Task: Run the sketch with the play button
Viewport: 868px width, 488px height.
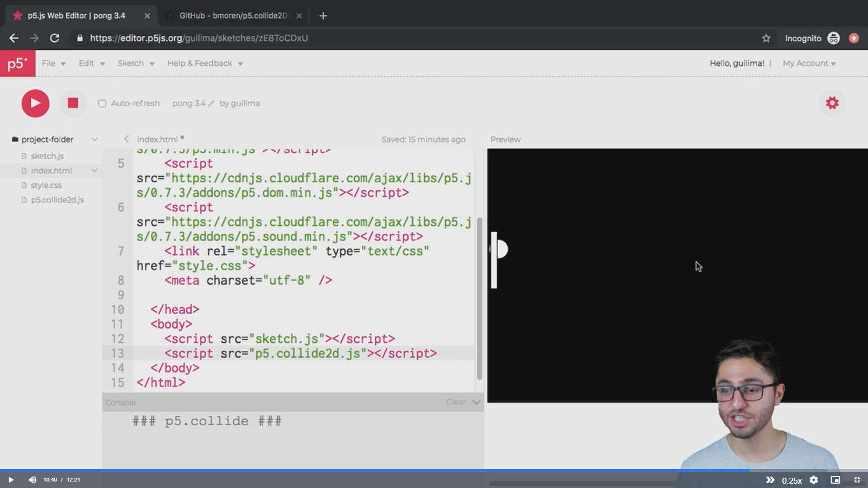Action: click(35, 103)
